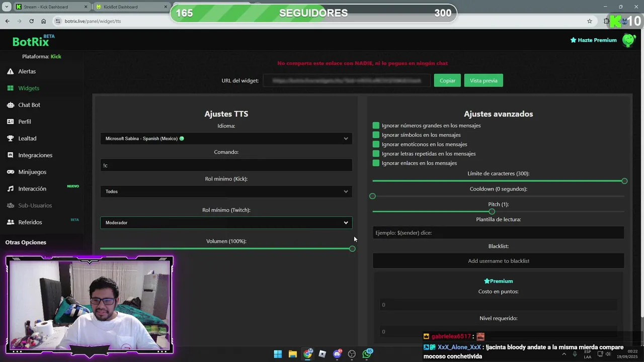Viewport: 644px width, 362px height.
Task: Open WhatsApp from the taskbar
Action: point(367,354)
